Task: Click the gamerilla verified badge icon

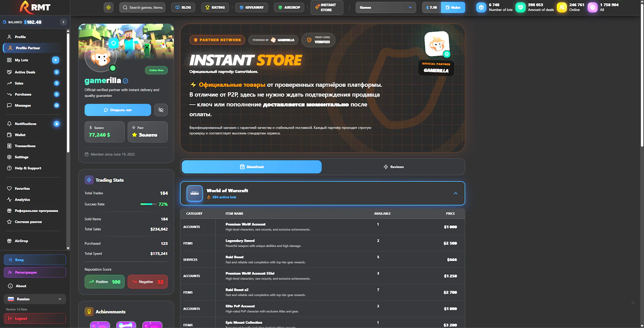Action: [126, 81]
